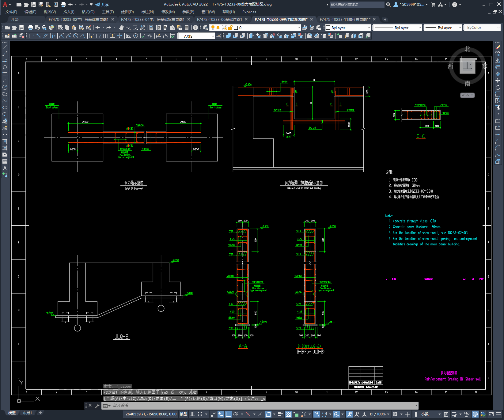Expand the WCS coordinate system dropdown
The height and width of the screenshot is (420, 504).
(x=468, y=95)
